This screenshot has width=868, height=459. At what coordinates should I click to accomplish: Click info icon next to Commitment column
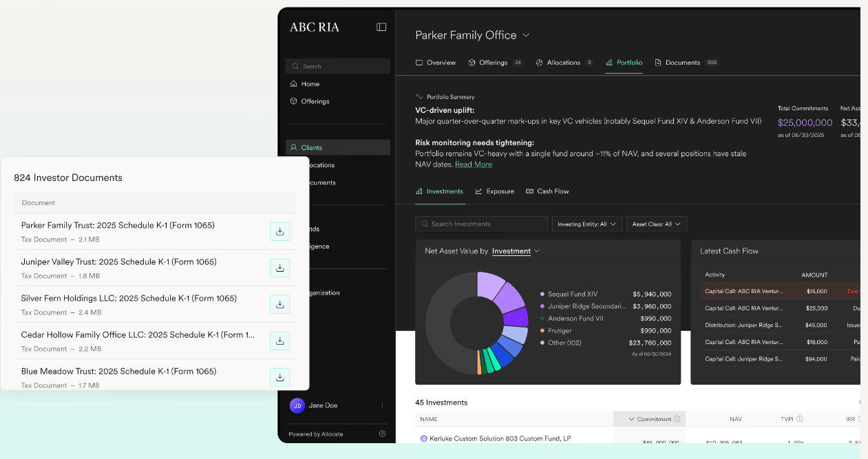[677, 419]
